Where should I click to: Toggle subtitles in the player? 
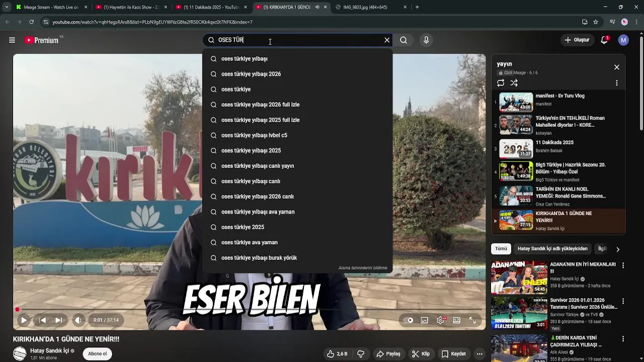(424, 320)
